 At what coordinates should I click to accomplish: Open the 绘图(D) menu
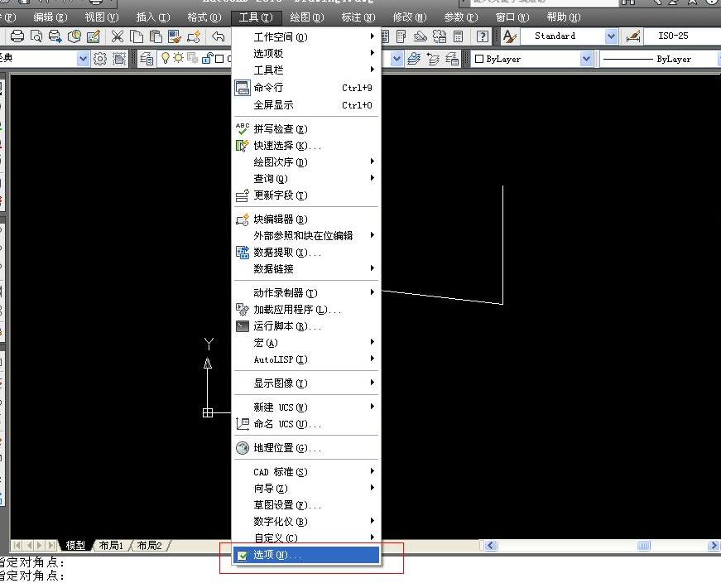click(x=307, y=17)
